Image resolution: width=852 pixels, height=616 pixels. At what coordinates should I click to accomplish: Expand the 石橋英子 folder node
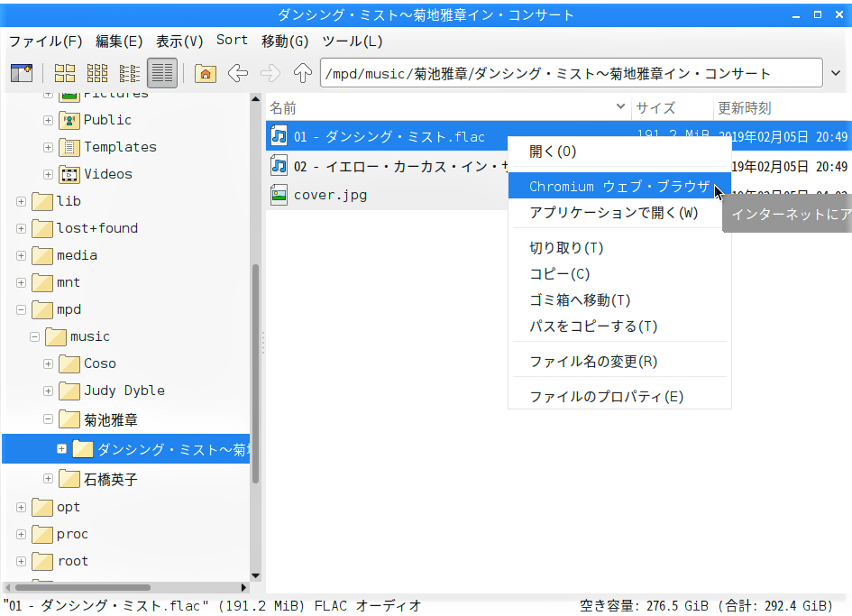pyautogui.click(x=49, y=479)
